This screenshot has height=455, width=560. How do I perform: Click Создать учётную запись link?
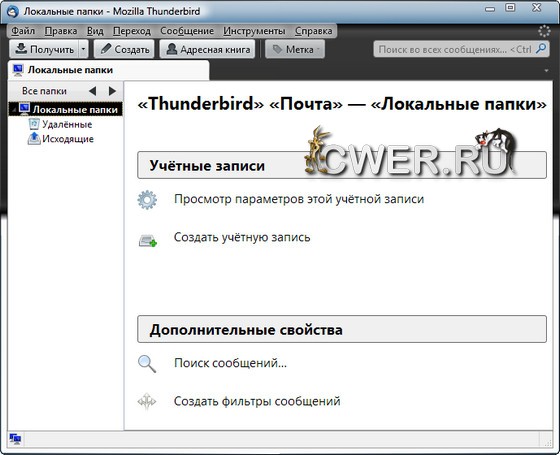coord(242,237)
